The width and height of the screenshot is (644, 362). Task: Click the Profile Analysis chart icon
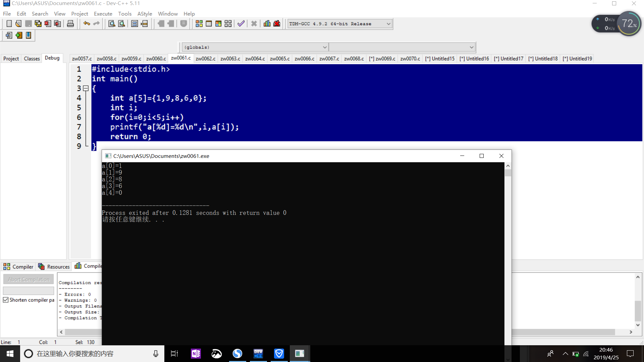[267, 24]
